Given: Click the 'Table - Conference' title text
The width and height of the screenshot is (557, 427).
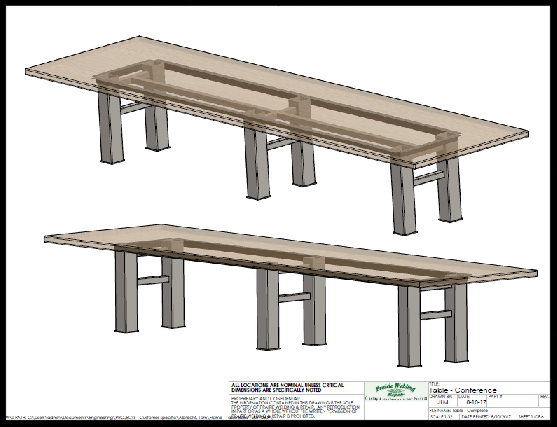Looking at the screenshot, I should pyautogui.click(x=463, y=390).
